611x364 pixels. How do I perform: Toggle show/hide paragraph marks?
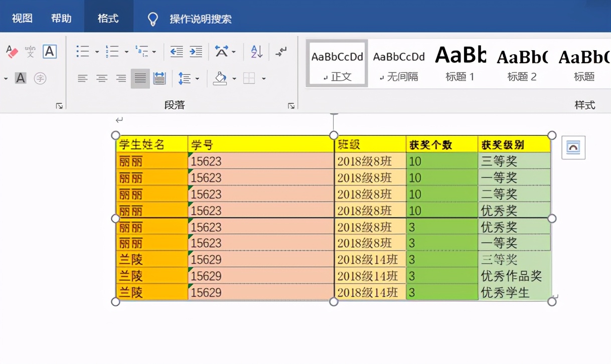[281, 51]
